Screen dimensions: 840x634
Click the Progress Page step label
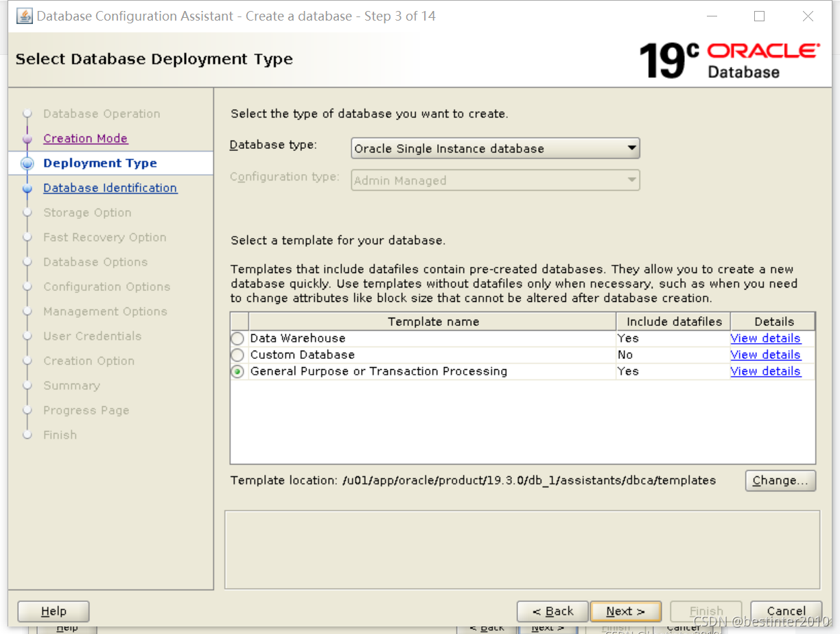86,410
